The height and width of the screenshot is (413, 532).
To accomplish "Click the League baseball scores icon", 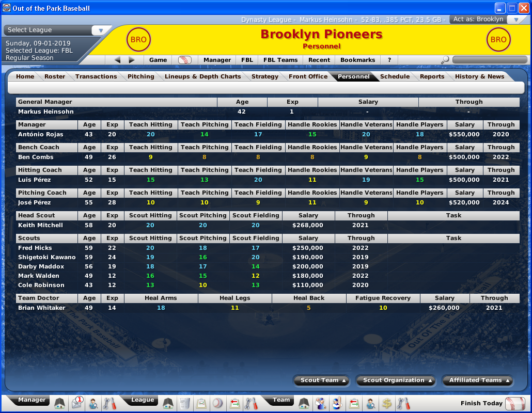I will pos(217,403).
